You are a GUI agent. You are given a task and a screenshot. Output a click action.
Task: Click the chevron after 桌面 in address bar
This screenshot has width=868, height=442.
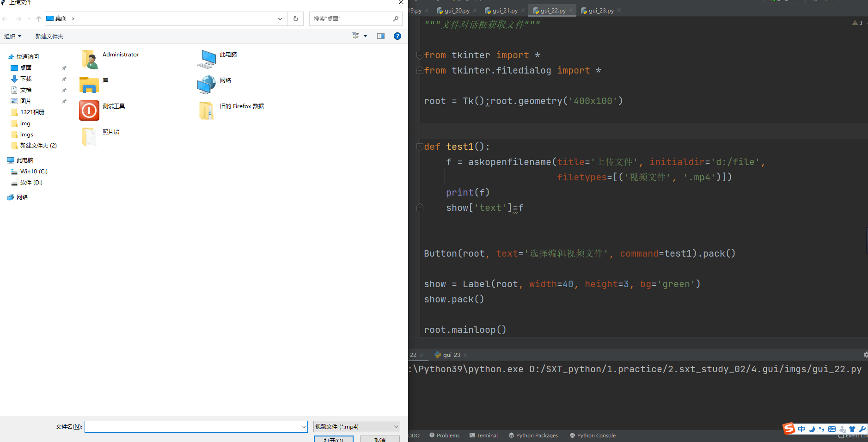point(73,19)
